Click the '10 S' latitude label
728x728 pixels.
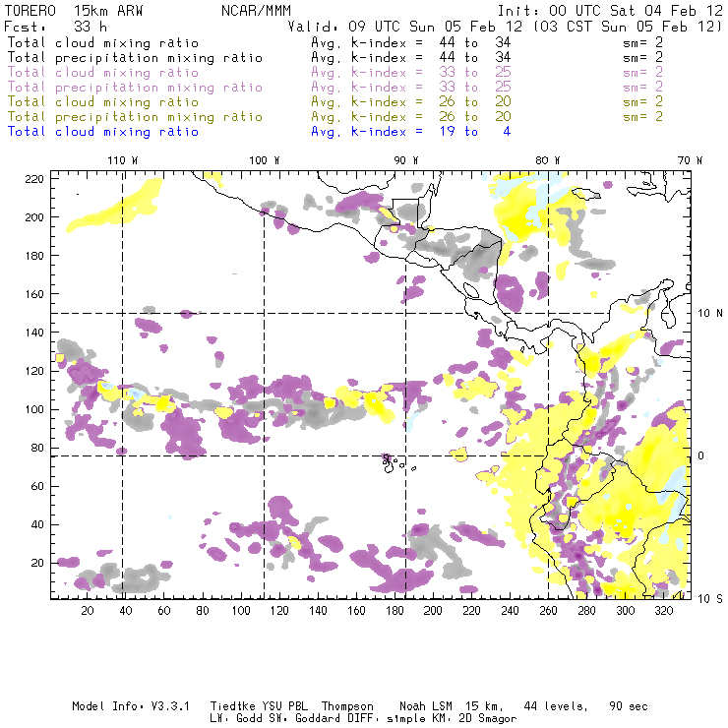pos(710,599)
